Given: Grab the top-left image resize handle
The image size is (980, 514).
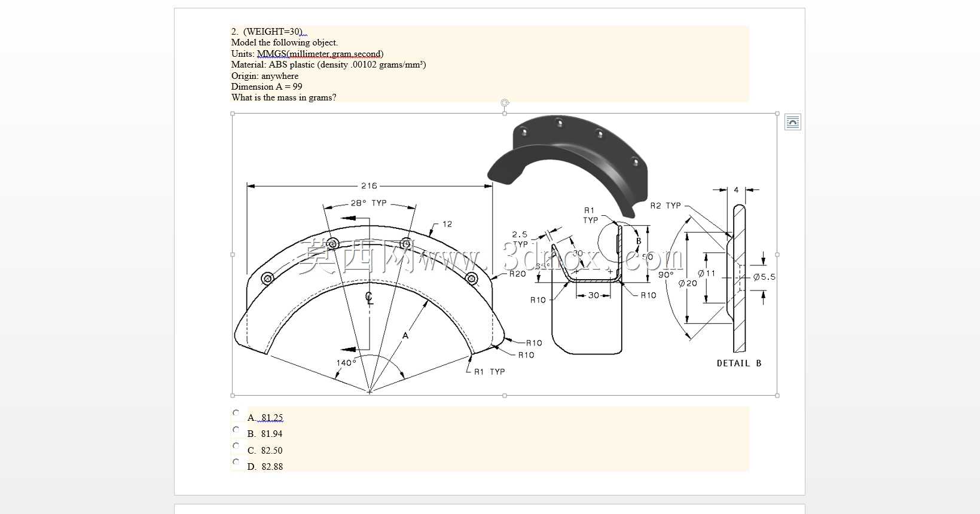Looking at the screenshot, I should tap(233, 113).
